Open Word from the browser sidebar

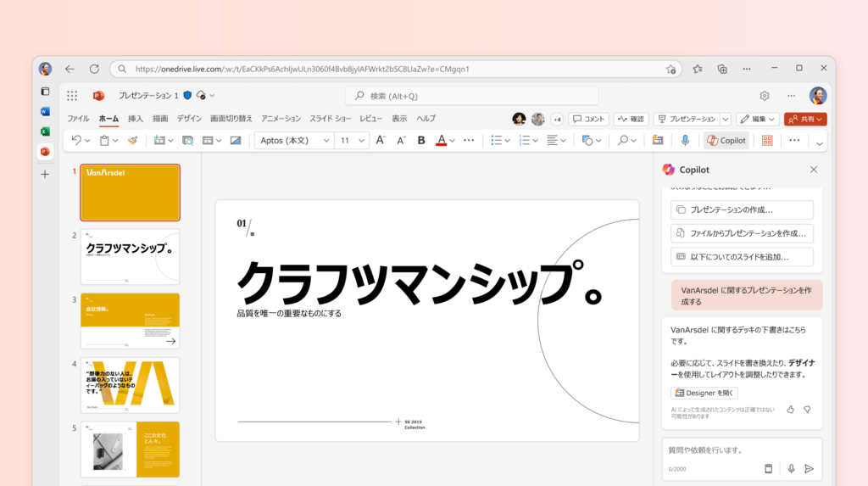coord(46,111)
